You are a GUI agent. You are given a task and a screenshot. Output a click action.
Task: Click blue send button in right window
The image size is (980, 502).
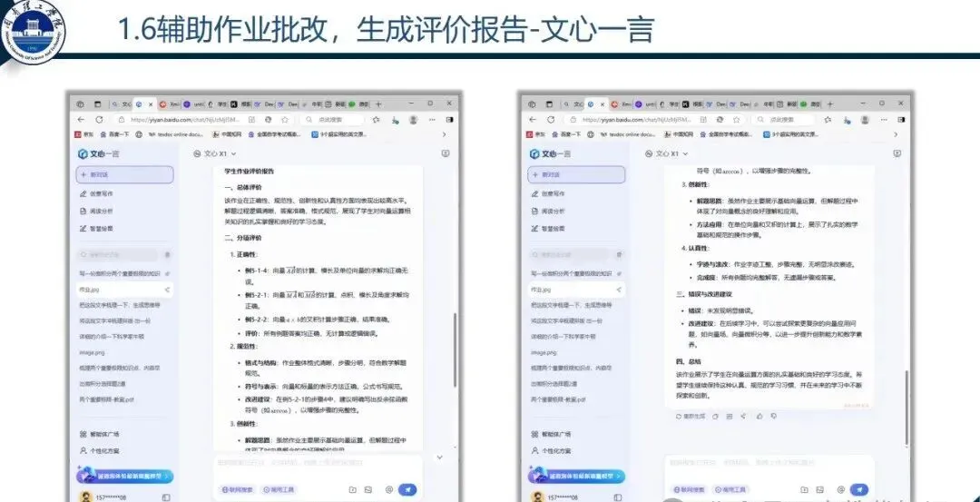(x=858, y=490)
